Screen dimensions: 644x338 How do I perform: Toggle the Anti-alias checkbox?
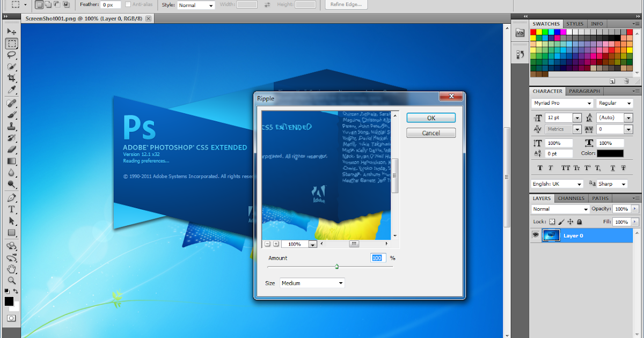coord(128,5)
